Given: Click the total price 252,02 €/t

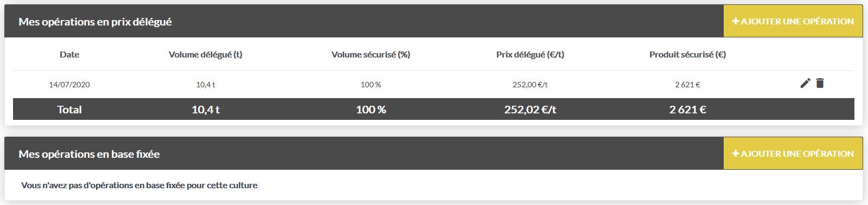Looking at the screenshot, I should [x=530, y=110].
